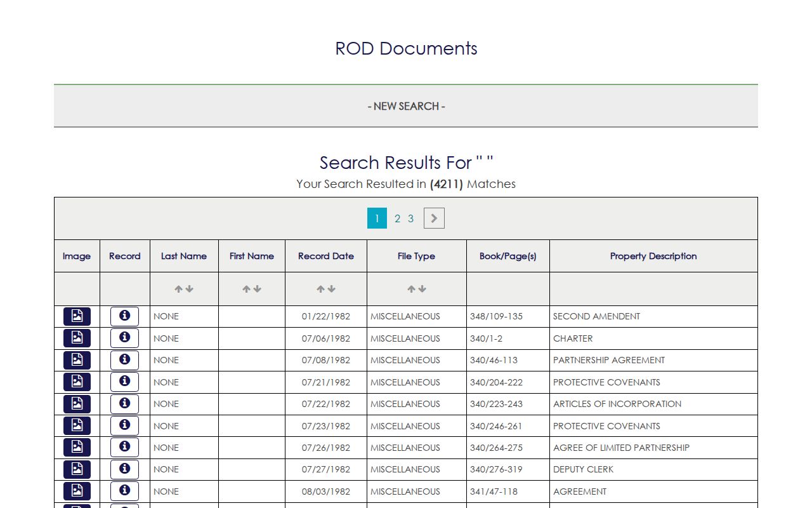The image size is (812, 508).
Task: Select the ARTICLES OF INCORPORATION description
Action: coord(617,404)
